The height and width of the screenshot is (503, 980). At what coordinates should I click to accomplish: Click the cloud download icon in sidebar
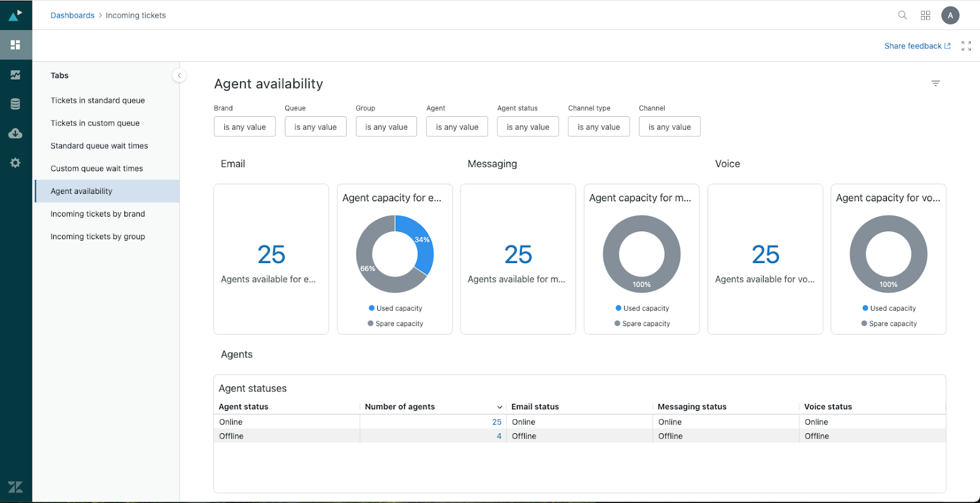pos(15,133)
